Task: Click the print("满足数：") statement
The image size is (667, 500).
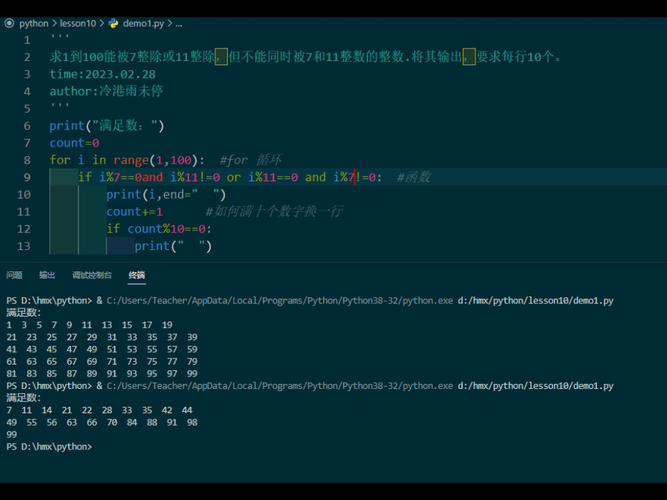Action: (106, 126)
